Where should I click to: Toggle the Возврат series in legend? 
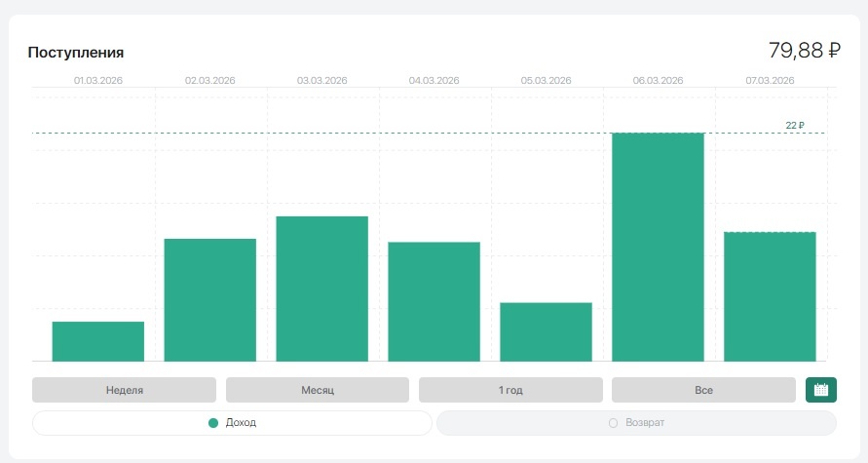(x=636, y=423)
